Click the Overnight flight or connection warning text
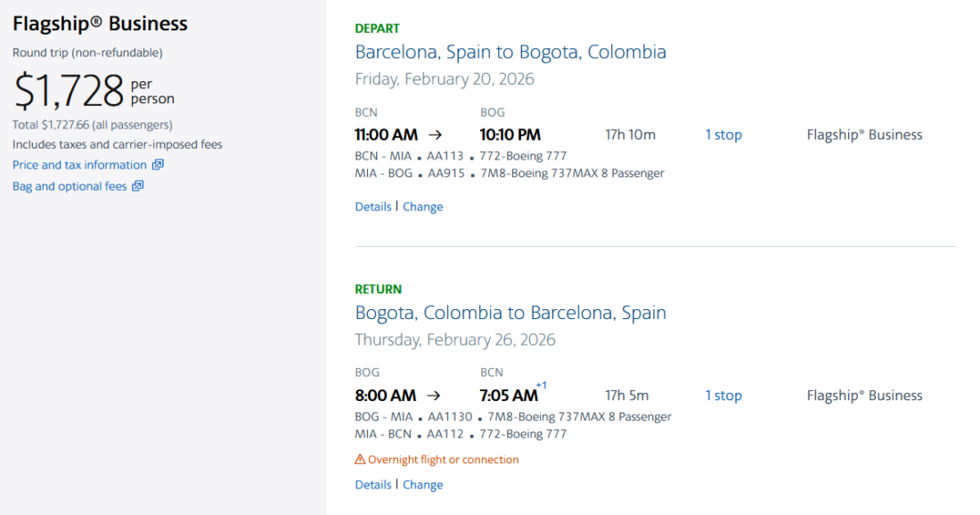Screen dimensions: 980x515 443,460
